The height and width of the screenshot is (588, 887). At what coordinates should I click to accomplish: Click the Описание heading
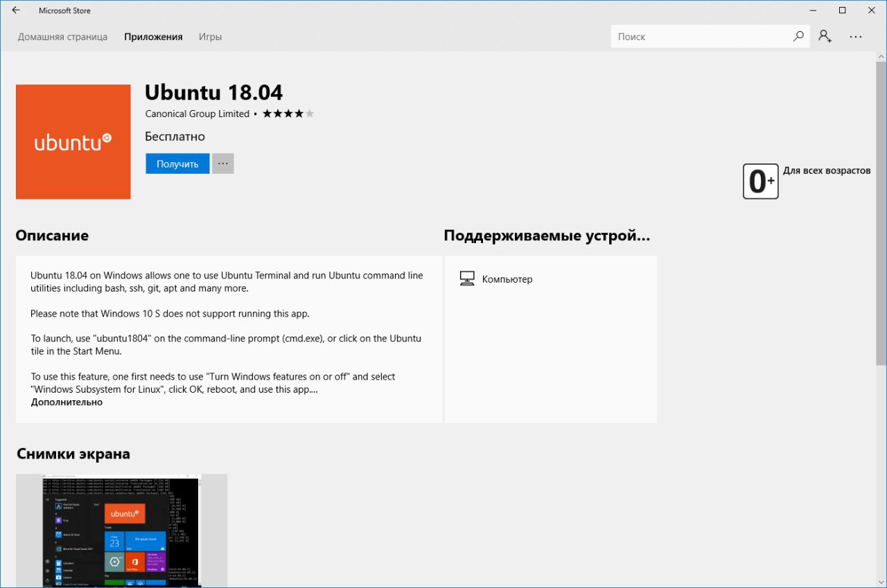pos(52,235)
